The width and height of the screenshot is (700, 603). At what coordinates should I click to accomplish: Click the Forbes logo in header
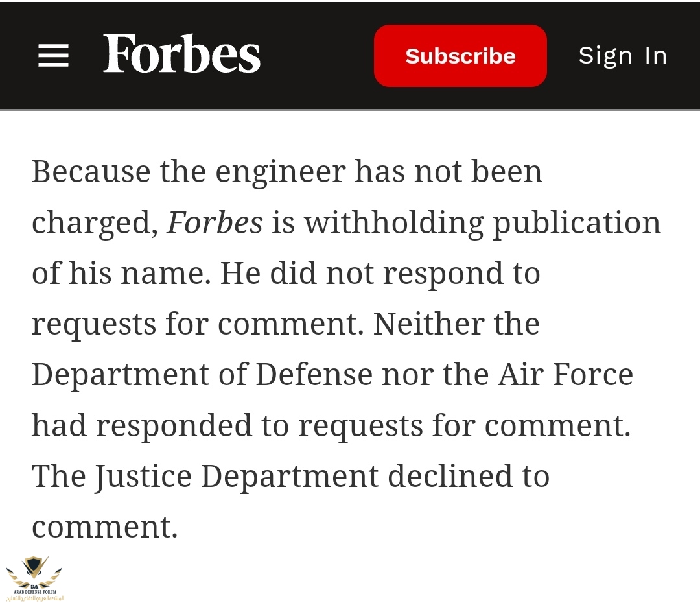click(181, 54)
